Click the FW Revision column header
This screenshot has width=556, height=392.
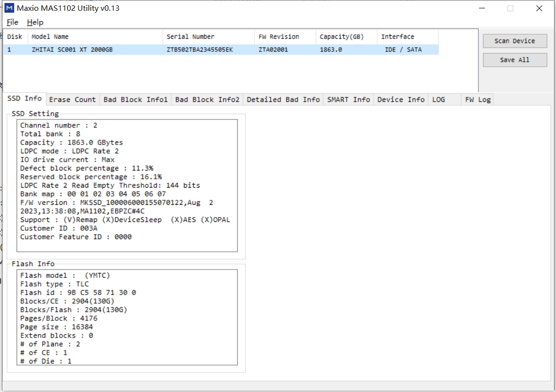tap(285, 37)
